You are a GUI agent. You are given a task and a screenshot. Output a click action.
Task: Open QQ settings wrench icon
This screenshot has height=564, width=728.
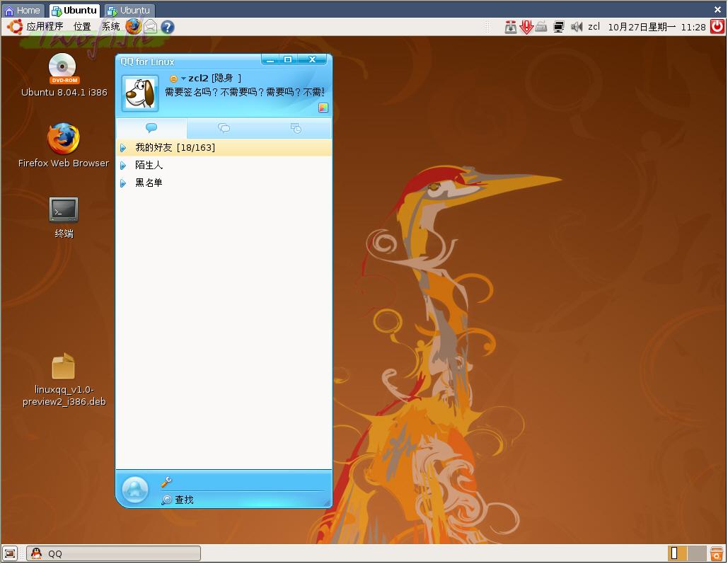166,482
